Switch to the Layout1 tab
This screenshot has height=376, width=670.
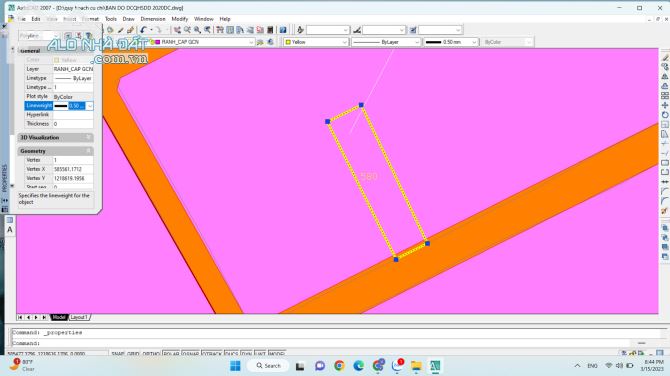pos(79,317)
